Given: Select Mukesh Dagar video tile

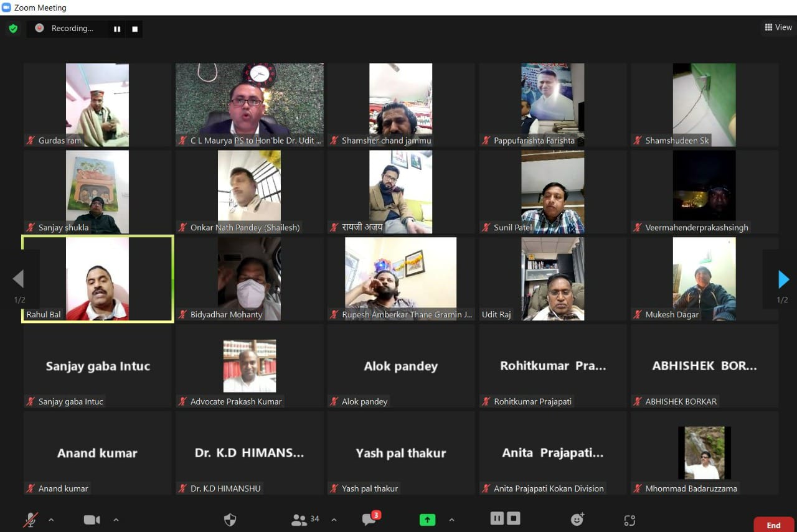Looking at the screenshot, I should (x=704, y=279).
